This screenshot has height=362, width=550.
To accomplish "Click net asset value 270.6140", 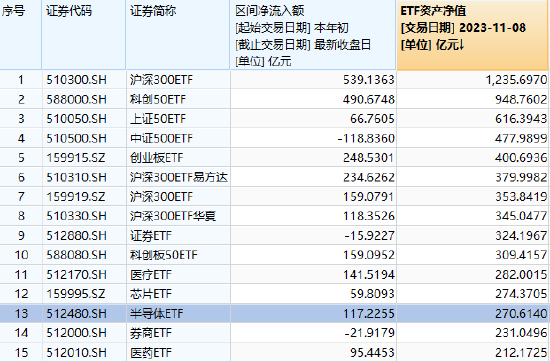I will (x=521, y=314).
